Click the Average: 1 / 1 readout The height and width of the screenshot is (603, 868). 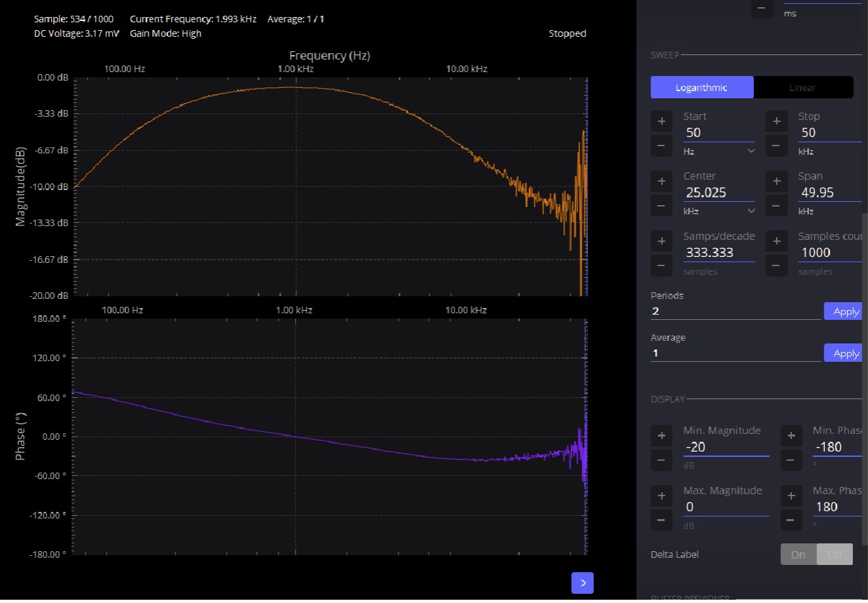pyautogui.click(x=296, y=19)
